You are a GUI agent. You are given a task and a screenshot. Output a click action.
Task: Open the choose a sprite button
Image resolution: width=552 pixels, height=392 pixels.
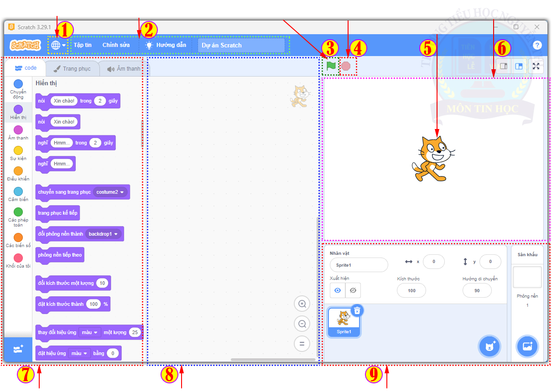490,347
